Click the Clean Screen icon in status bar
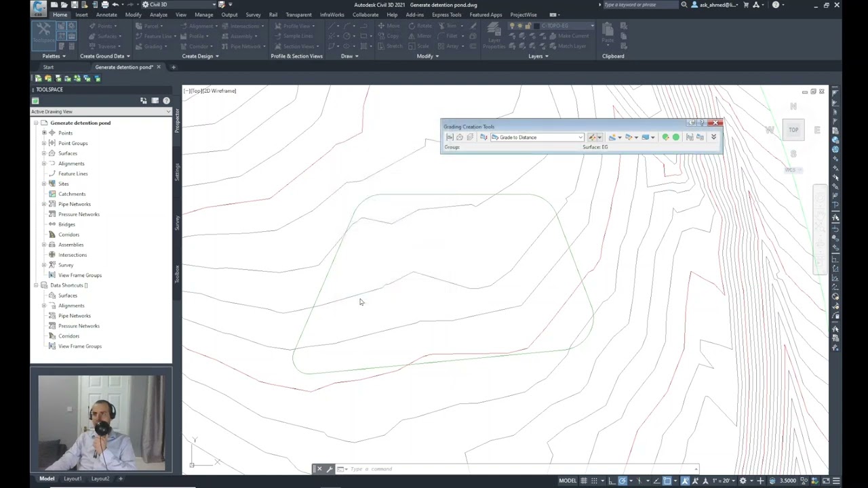This screenshot has width=868, height=488. (826, 481)
